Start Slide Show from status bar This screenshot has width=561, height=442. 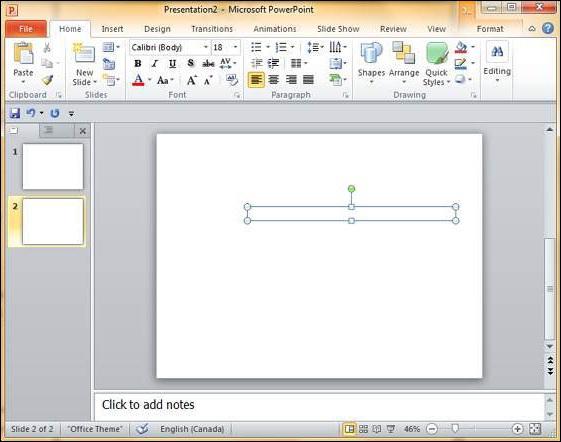coord(391,429)
